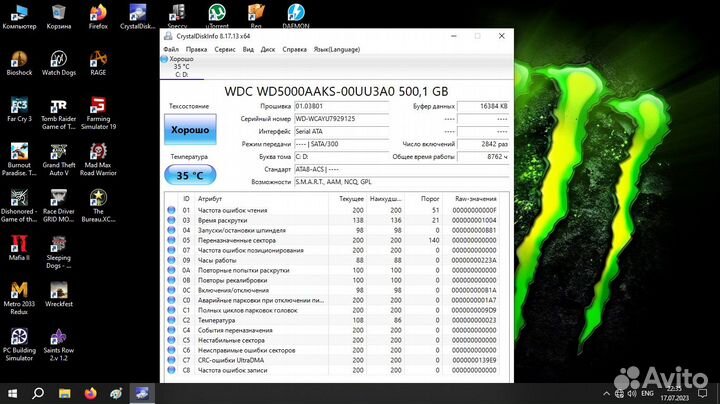
Task: Launch Mafia II desktop shortcut
Action: coord(19,247)
